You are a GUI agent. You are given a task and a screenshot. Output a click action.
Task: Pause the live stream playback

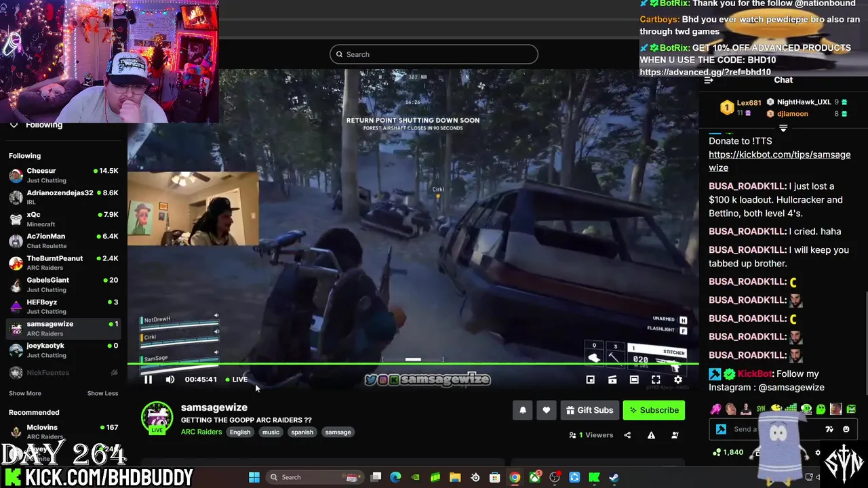coord(148,380)
